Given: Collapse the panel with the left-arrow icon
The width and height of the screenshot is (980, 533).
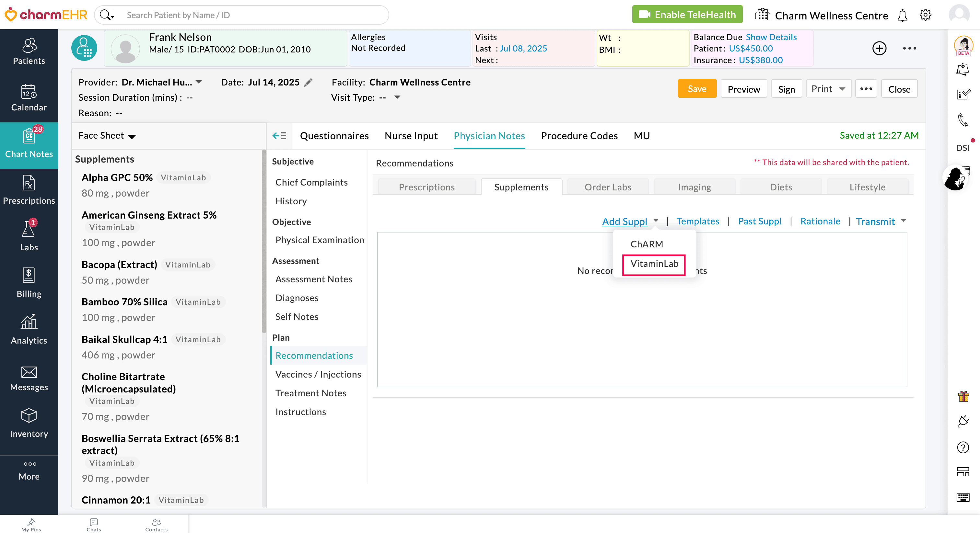Looking at the screenshot, I should [x=279, y=136].
